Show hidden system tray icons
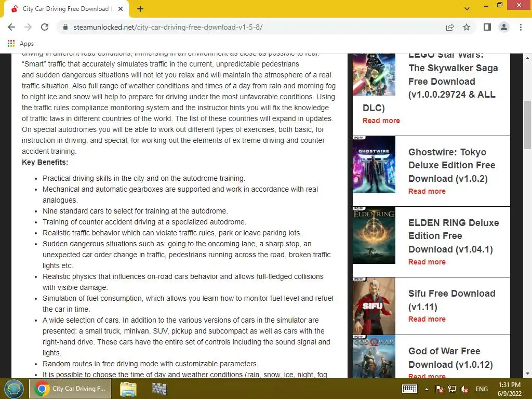This screenshot has height=399, width=532. (427, 389)
